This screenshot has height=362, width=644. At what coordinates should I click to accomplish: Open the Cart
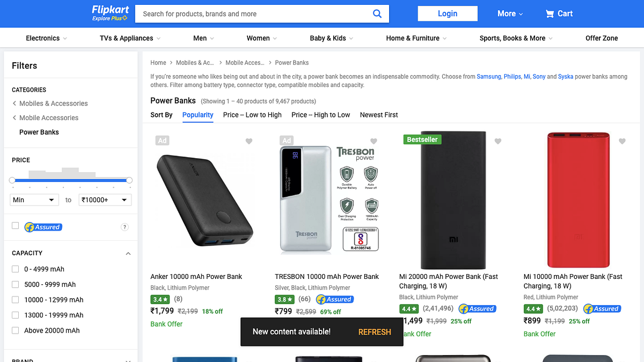pos(559,13)
